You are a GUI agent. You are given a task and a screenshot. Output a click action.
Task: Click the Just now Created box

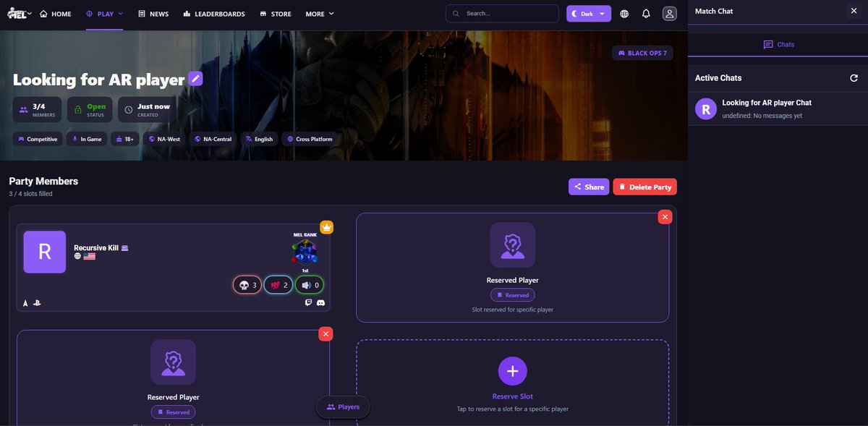[x=147, y=110]
